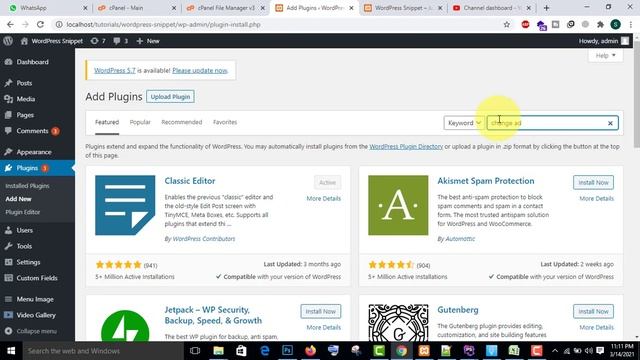640x360 pixels.
Task: Open the Gutenberg plugin title
Action: coord(458,310)
